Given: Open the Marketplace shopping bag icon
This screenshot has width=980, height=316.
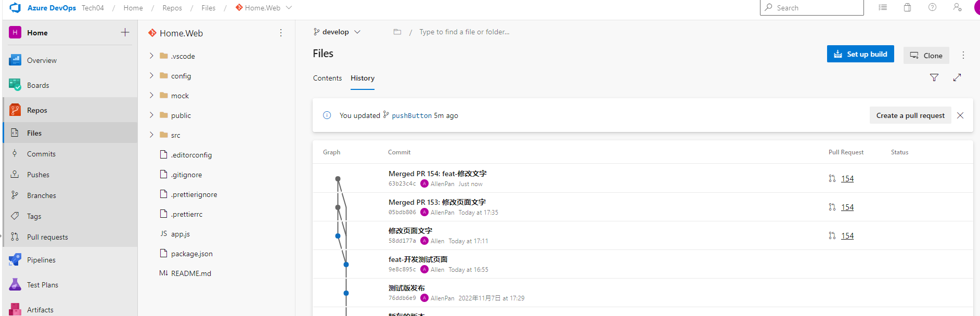Looking at the screenshot, I should coord(908,7).
